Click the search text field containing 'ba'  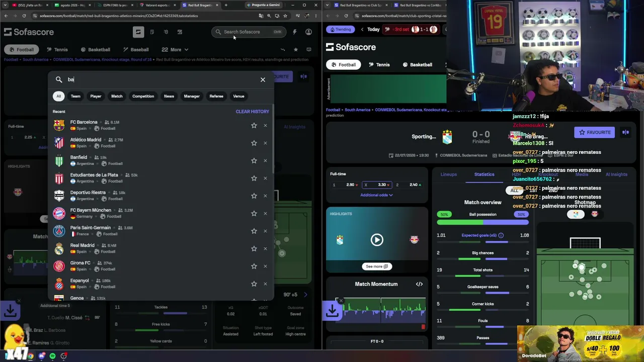(161, 79)
